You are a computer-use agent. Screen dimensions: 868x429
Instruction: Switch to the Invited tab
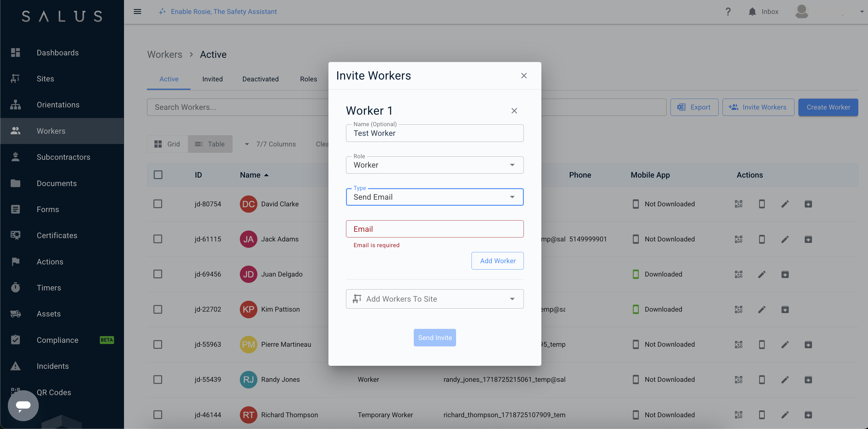tap(212, 79)
